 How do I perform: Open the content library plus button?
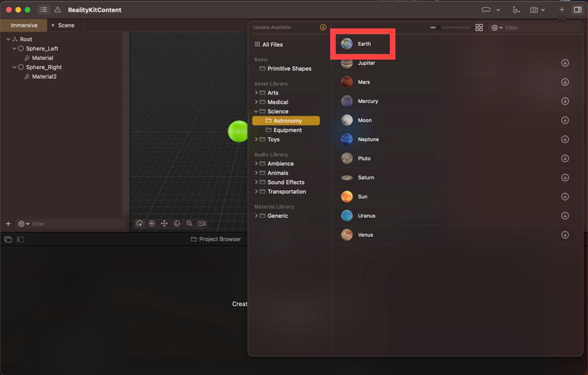coord(562,10)
